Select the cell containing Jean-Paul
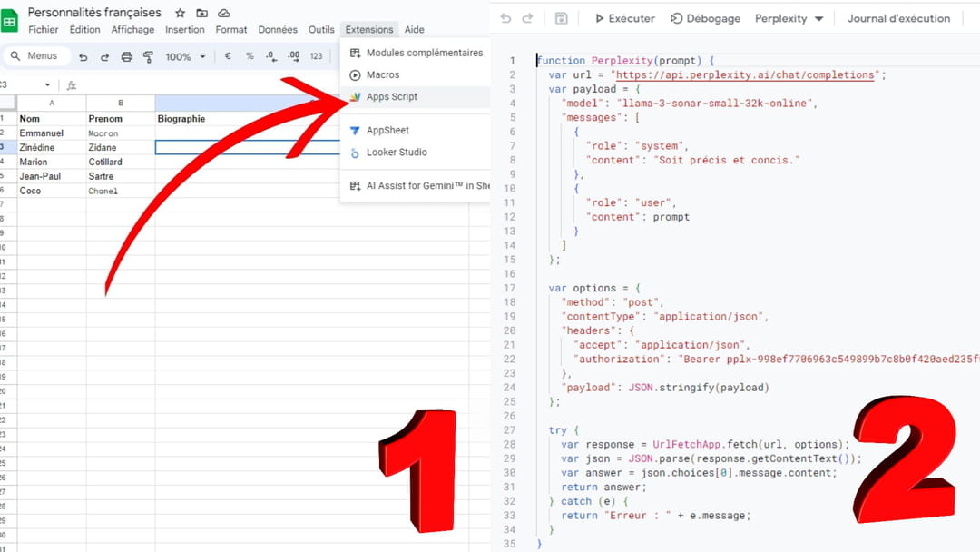 pyautogui.click(x=52, y=176)
